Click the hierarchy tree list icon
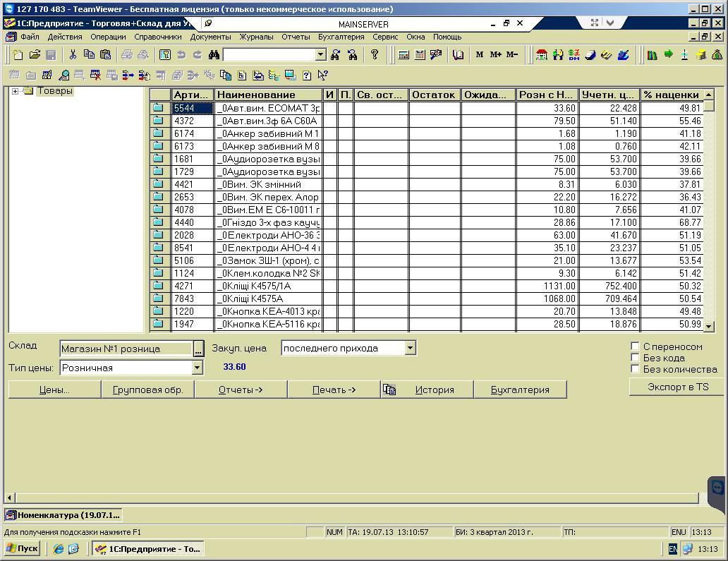Screen dimensions: 728x561 point(274,75)
